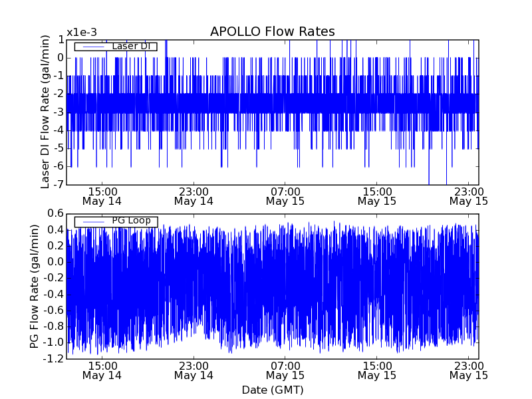Select the Laser DI legend entry

coord(130,47)
